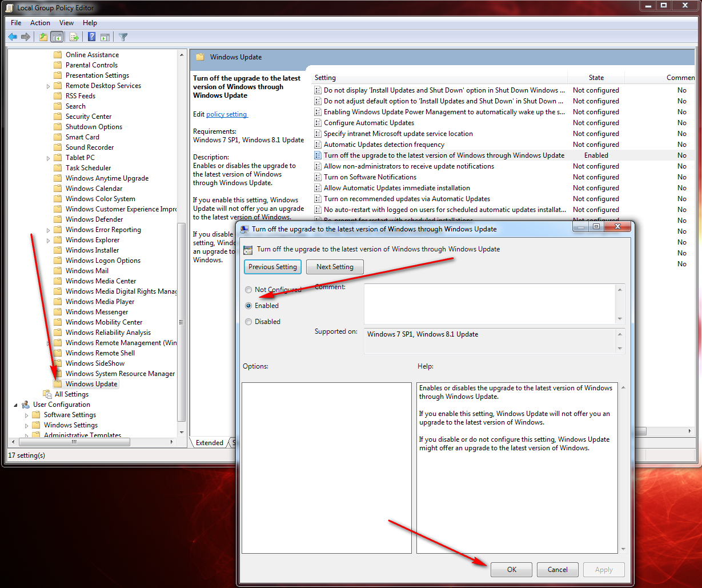Click the console tree's vertical scrollbar up arrow
The height and width of the screenshot is (588, 702).
[182, 55]
